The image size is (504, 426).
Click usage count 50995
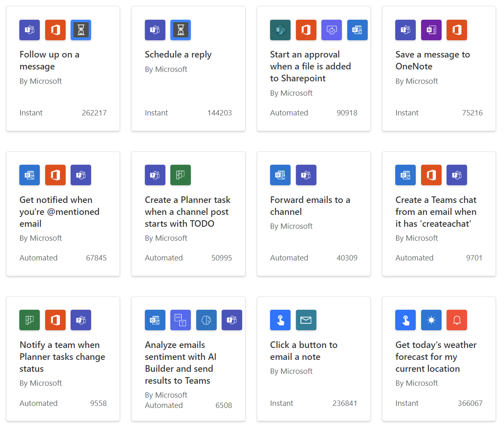[222, 258]
